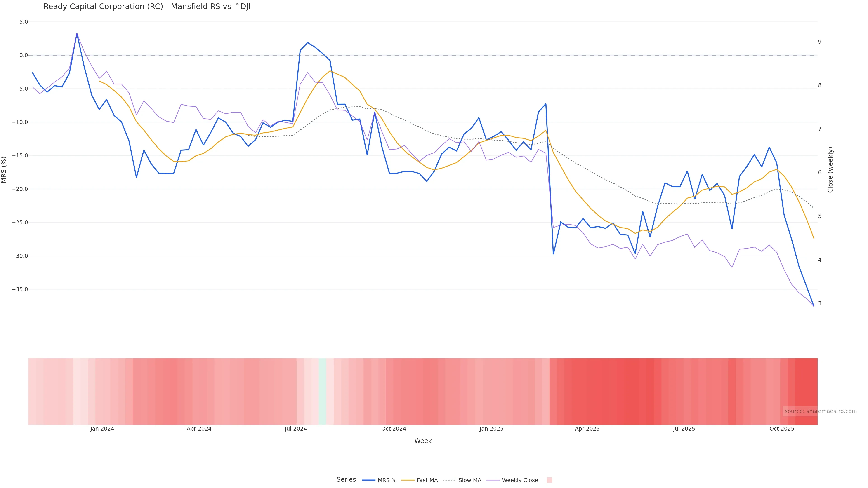Hide the Weekly Close legend series
868x488 pixels.
(x=520, y=480)
